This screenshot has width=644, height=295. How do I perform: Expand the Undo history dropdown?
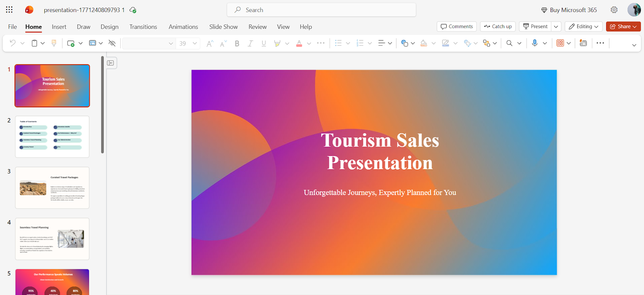[23, 43]
